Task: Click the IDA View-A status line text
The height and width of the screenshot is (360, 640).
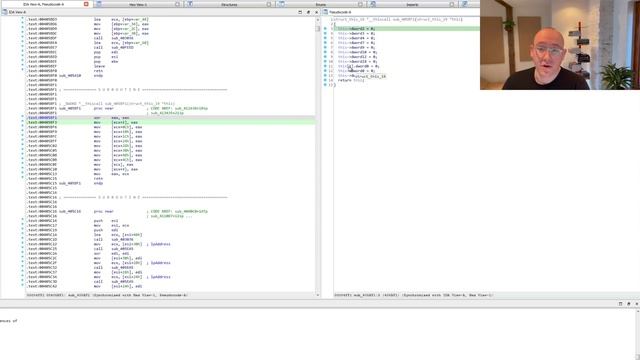Action: click(x=107, y=295)
